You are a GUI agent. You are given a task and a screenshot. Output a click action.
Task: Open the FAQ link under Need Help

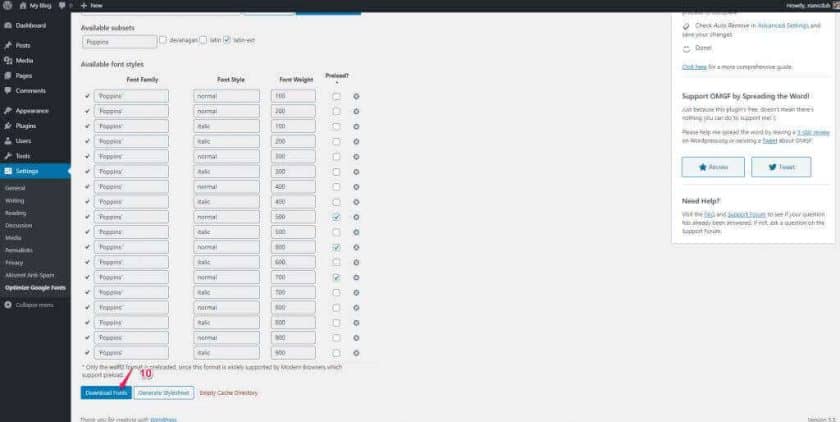coord(709,214)
